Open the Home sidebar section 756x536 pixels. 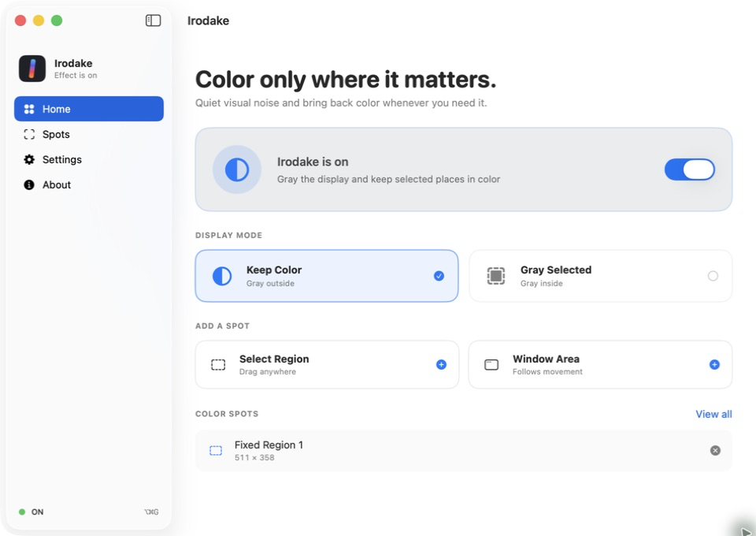(89, 109)
